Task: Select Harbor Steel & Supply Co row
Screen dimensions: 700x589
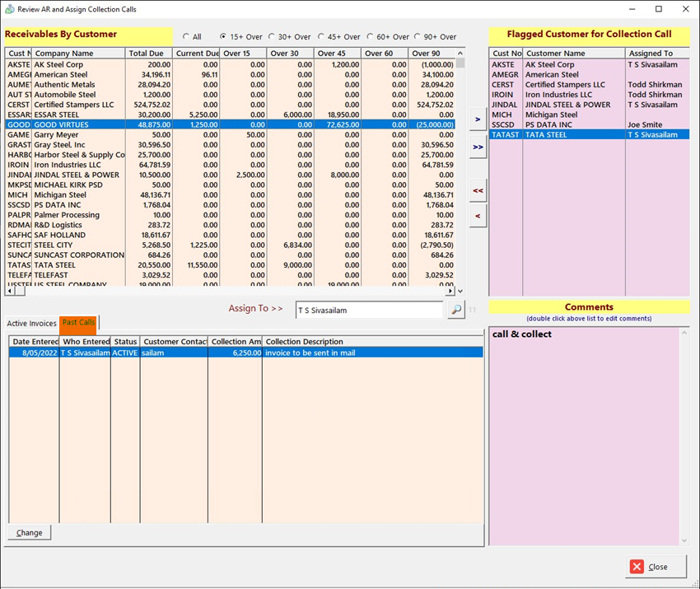Action: point(231,155)
